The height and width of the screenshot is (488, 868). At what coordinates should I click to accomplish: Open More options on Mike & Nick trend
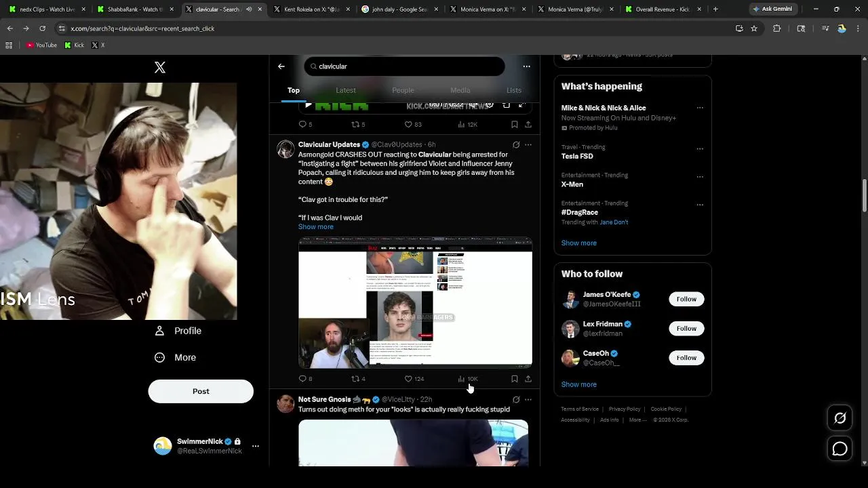point(700,108)
